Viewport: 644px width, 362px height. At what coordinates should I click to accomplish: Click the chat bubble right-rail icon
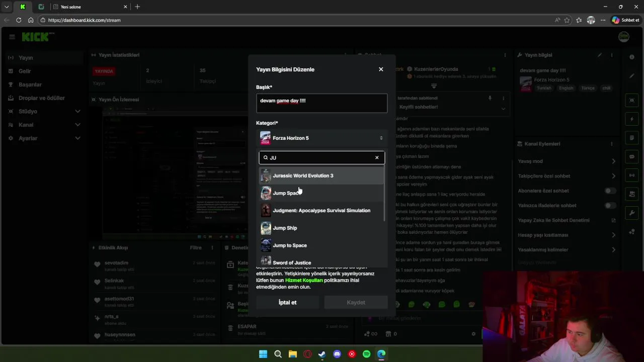coord(632,157)
